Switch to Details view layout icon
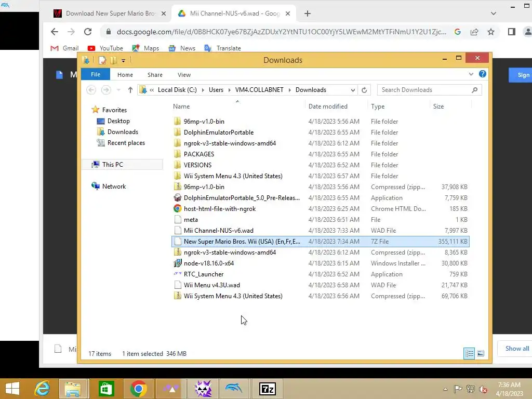532x399 pixels. point(469,353)
